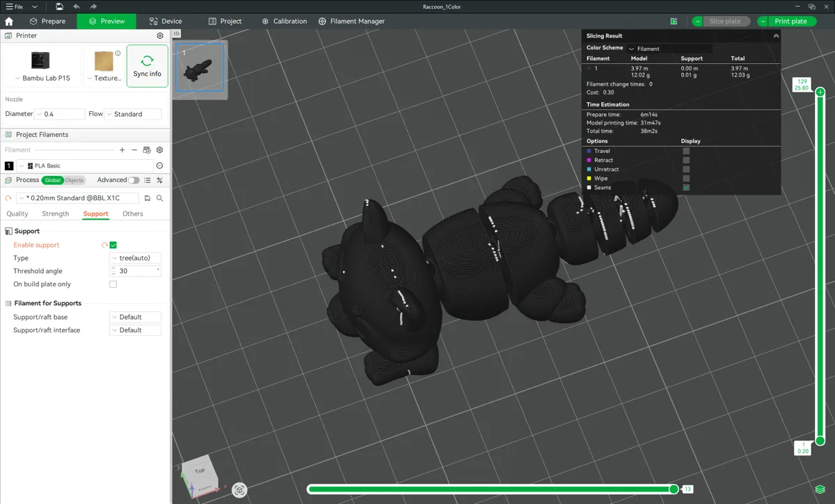Viewport: 835px width, 504px height.
Task: Uncheck Seams display checkbox
Action: coord(686,188)
